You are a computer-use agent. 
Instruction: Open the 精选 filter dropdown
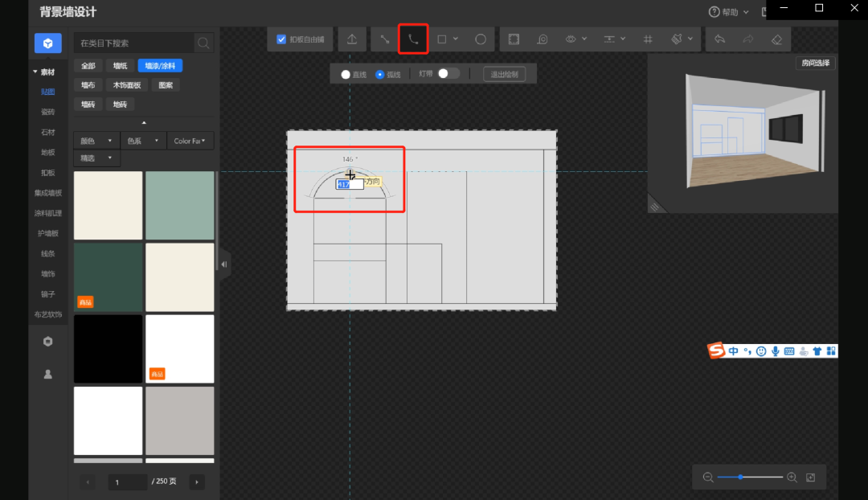[96, 158]
